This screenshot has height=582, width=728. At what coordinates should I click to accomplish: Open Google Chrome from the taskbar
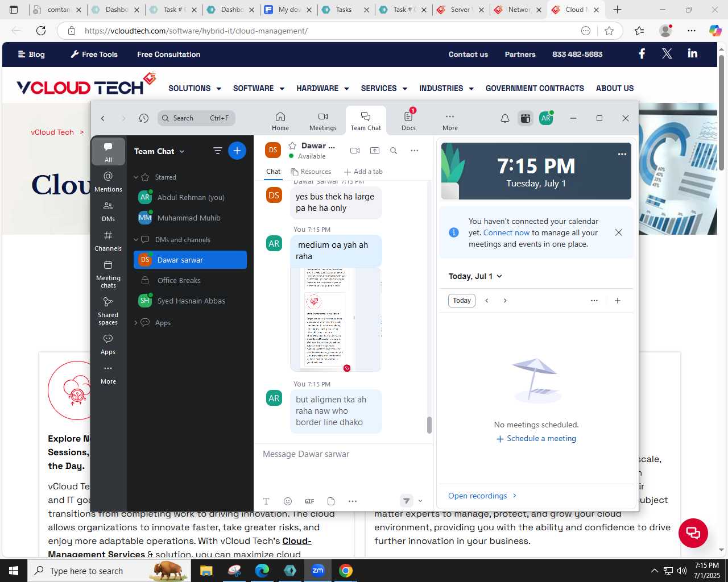(x=345, y=571)
